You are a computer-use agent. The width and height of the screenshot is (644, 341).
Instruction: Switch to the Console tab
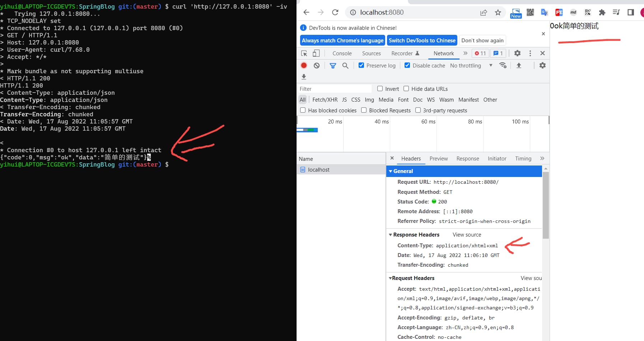(x=342, y=53)
